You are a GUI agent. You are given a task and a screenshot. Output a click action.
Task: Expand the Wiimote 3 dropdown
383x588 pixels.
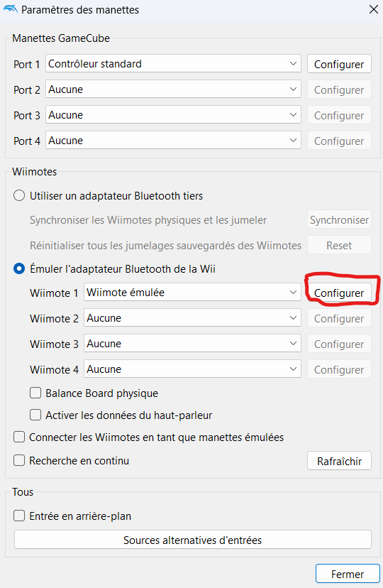coord(192,344)
